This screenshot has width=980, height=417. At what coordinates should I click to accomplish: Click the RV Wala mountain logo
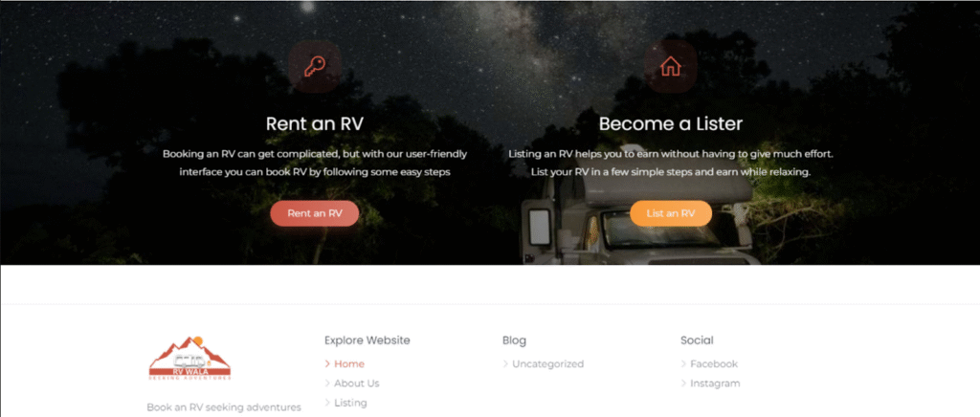coord(190,359)
